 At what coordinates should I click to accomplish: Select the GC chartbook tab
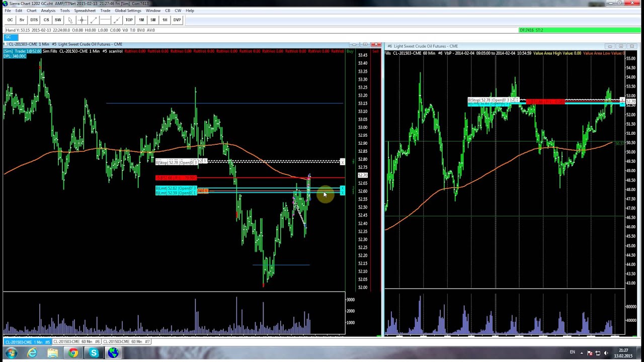[9, 37]
